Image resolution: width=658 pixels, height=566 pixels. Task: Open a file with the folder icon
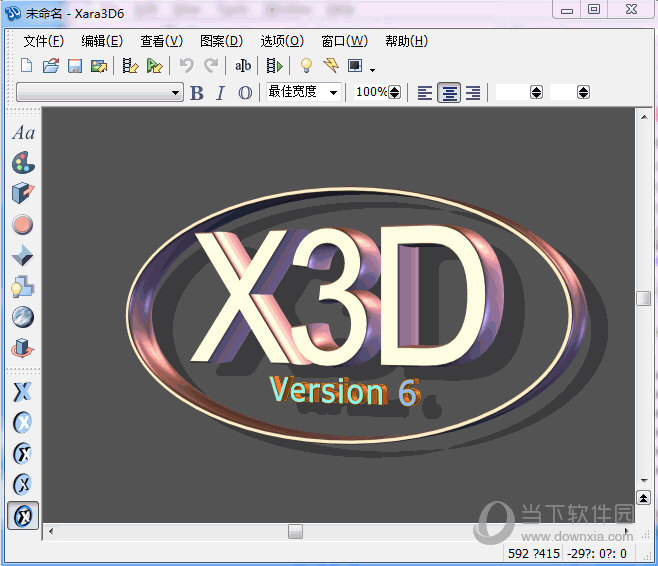coord(51,66)
